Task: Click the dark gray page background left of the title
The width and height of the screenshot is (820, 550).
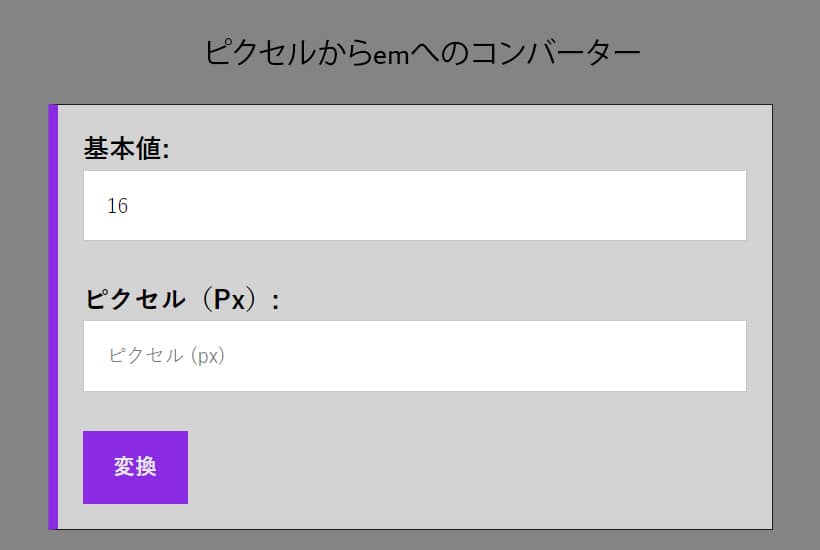Action: click(x=100, y=52)
